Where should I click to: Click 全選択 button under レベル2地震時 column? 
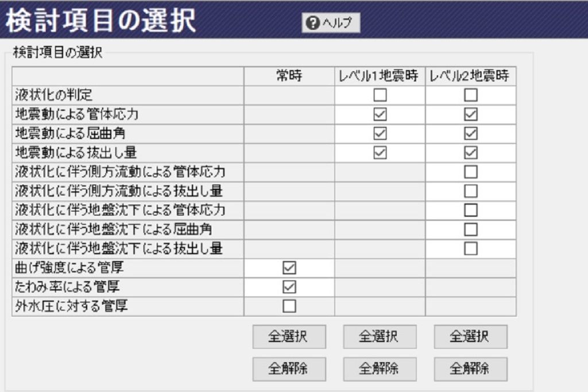click(471, 337)
